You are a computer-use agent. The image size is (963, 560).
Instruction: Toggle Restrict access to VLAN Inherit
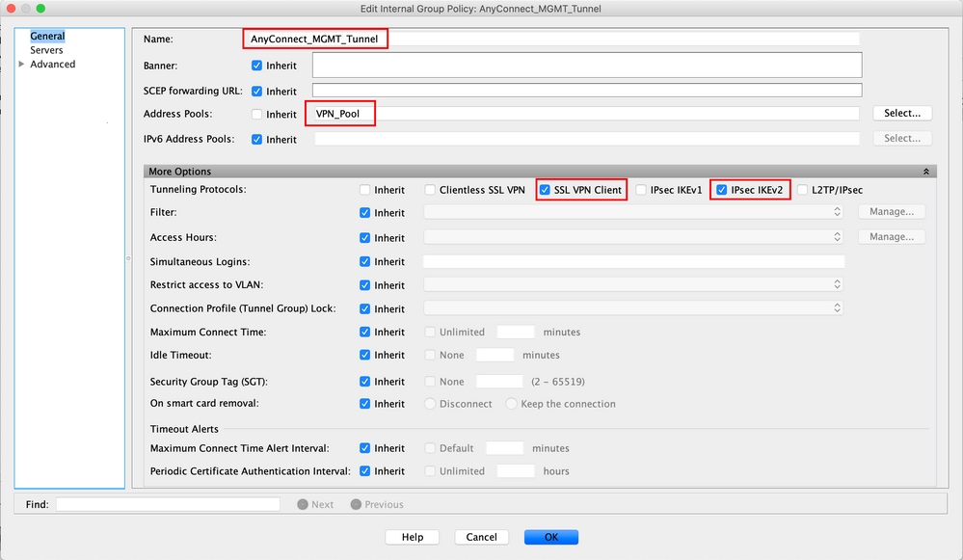[364, 285]
